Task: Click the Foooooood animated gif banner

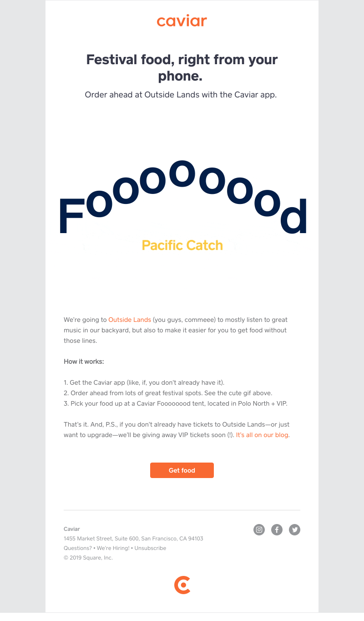Action: (x=182, y=206)
